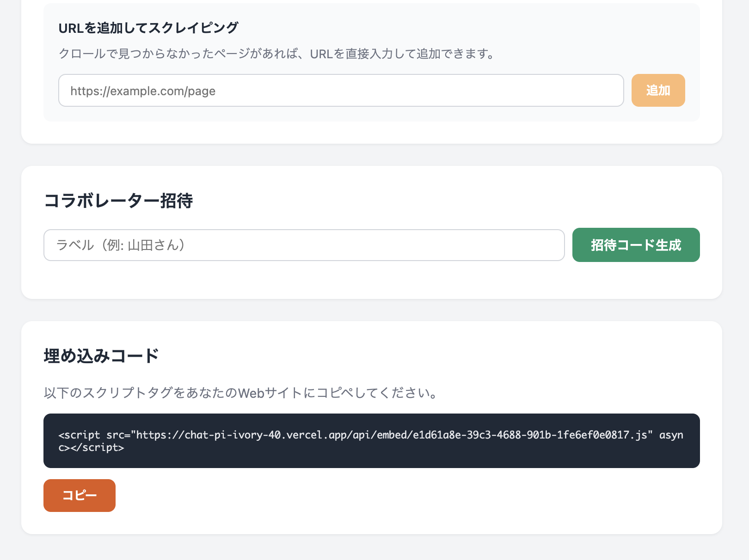The width and height of the screenshot is (749, 560).
Task: Click the URLを追加してスクレイピング heading
Action: tap(148, 28)
